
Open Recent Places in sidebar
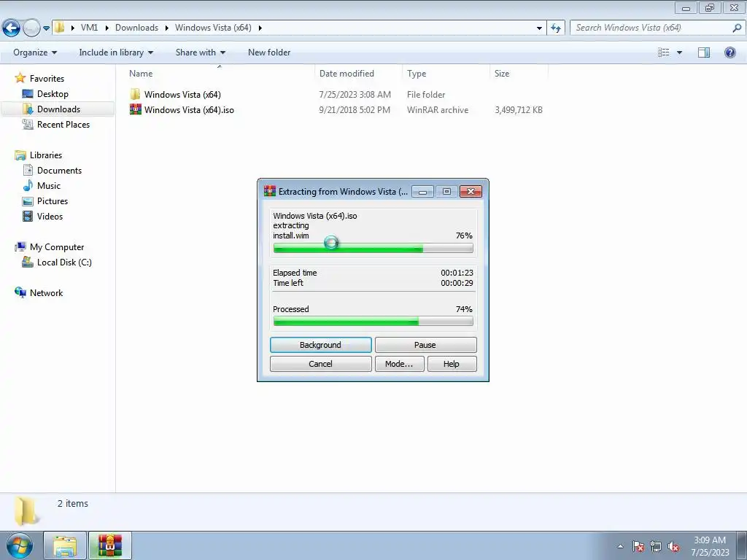[63, 124]
